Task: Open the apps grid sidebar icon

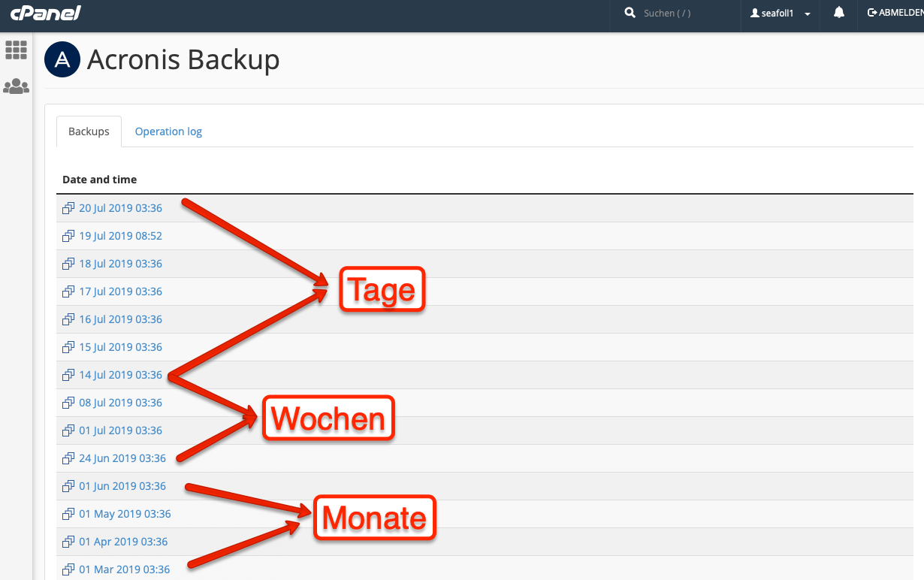Action: (x=16, y=50)
